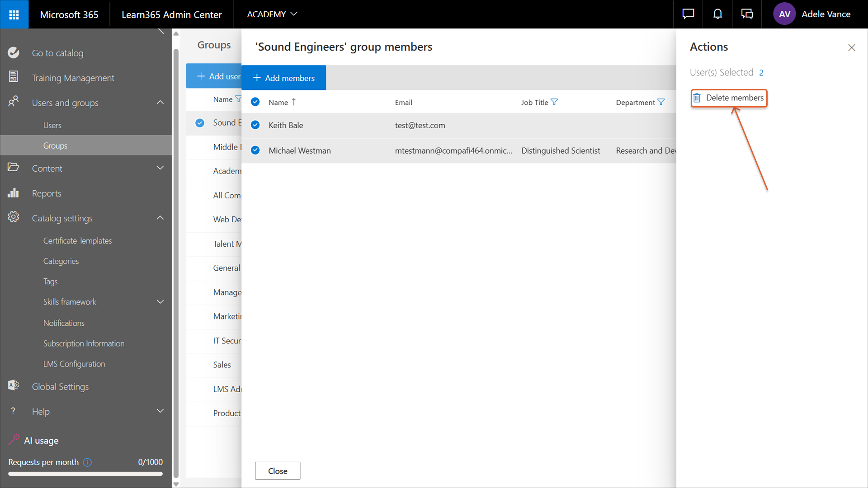
Task: Click the notifications bell icon
Action: coord(717,14)
